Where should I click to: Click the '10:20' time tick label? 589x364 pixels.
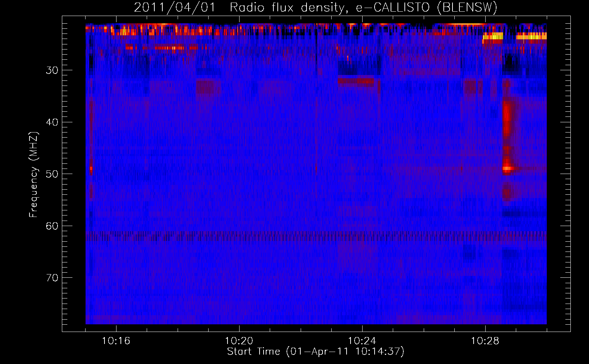[239, 341]
